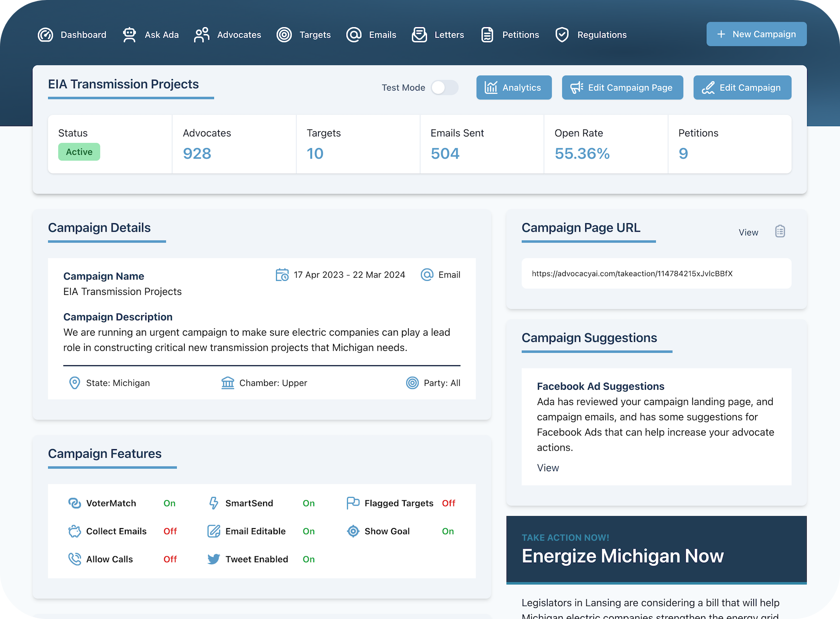The width and height of the screenshot is (840, 619).
Task: Navigate to Advocates page
Action: 227,35
